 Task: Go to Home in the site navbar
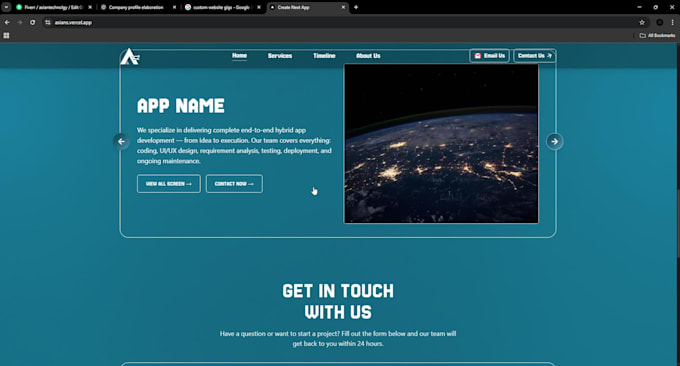[239, 56]
